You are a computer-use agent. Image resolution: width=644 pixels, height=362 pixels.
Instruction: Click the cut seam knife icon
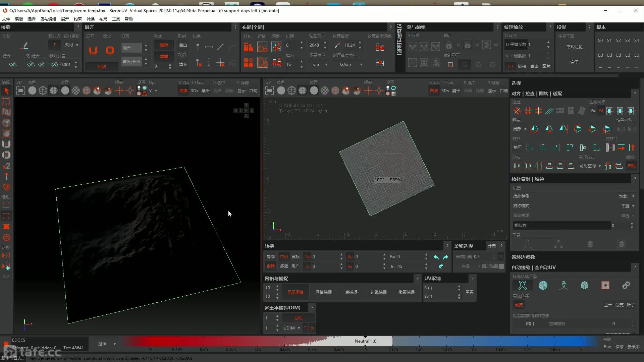pyautogui.click(x=25, y=45)
